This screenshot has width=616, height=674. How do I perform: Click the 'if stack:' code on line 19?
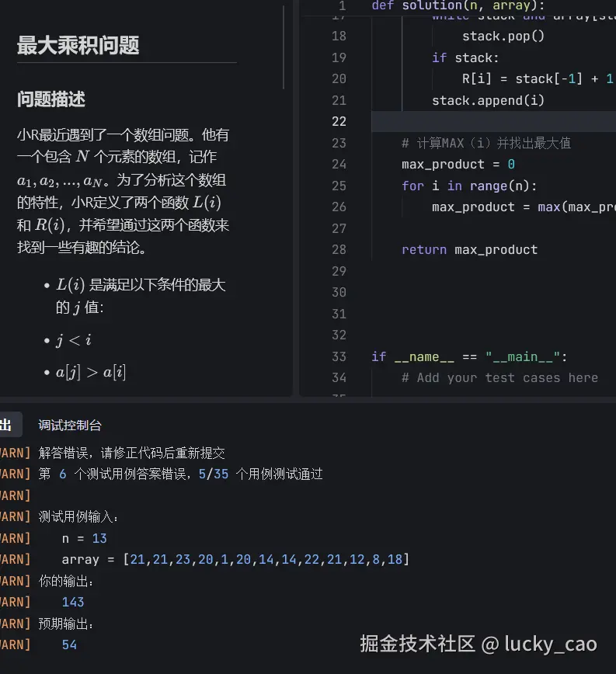coord(465,57)
